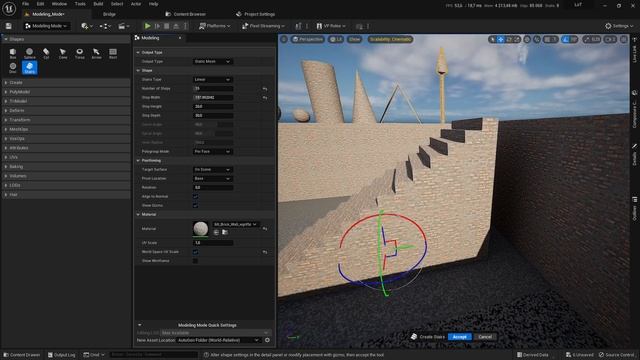Open viewport options hamburger menu
Image resolution: width=640 pixels, height=360 pixels.
coord(284,39)
